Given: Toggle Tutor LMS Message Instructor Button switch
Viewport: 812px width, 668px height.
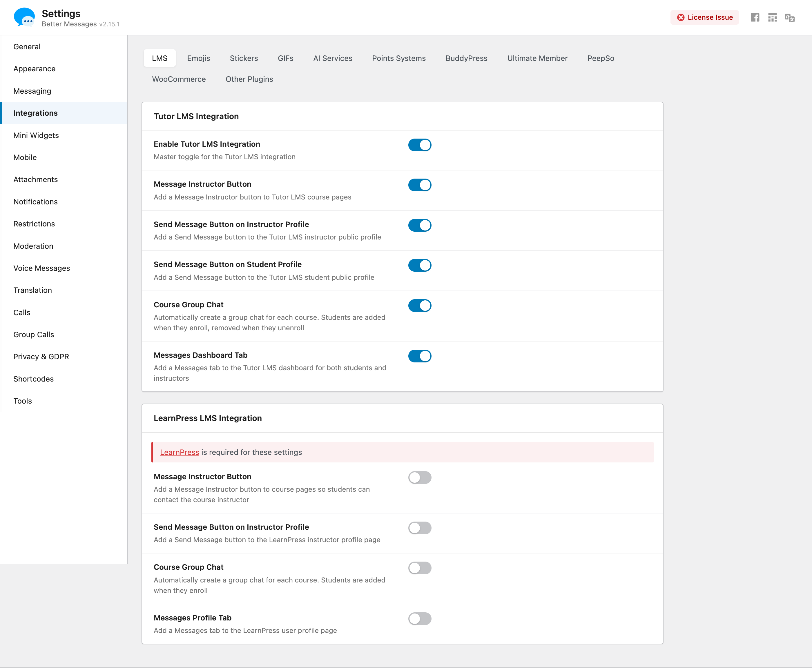Looking at the screenshot, I should (420, 185).
